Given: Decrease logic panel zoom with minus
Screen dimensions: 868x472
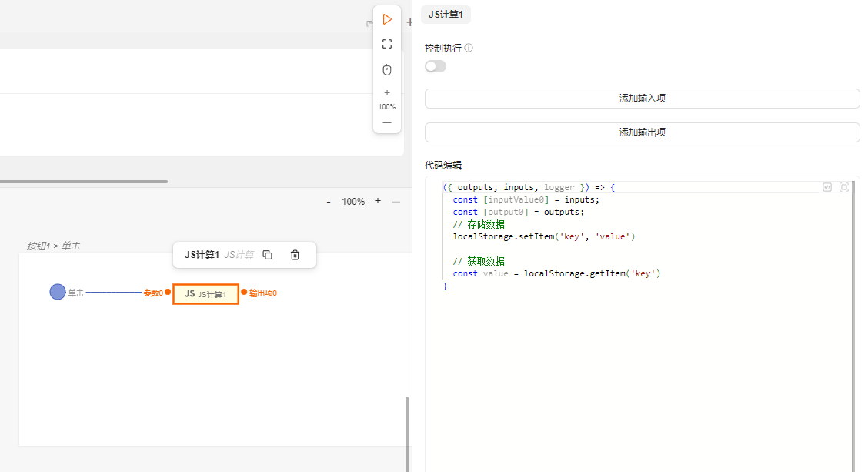Looking at the screenshot, I should click(x=329, y=201).
